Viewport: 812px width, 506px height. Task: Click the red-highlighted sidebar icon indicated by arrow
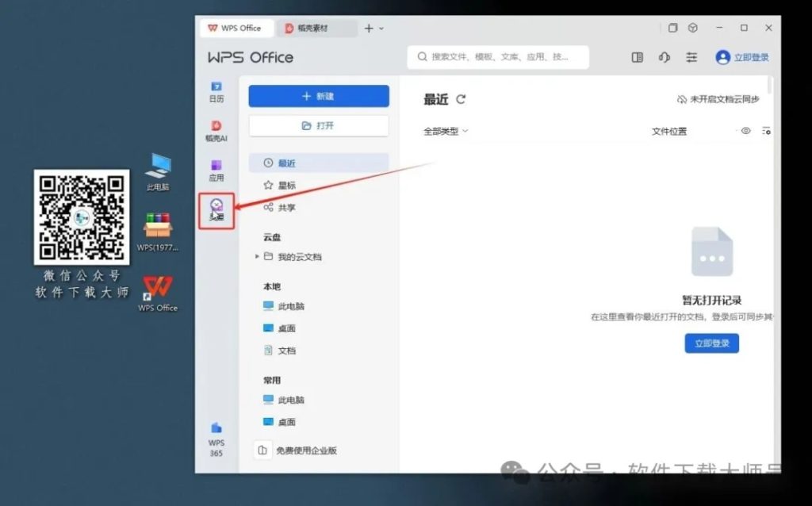coord(216,210)
